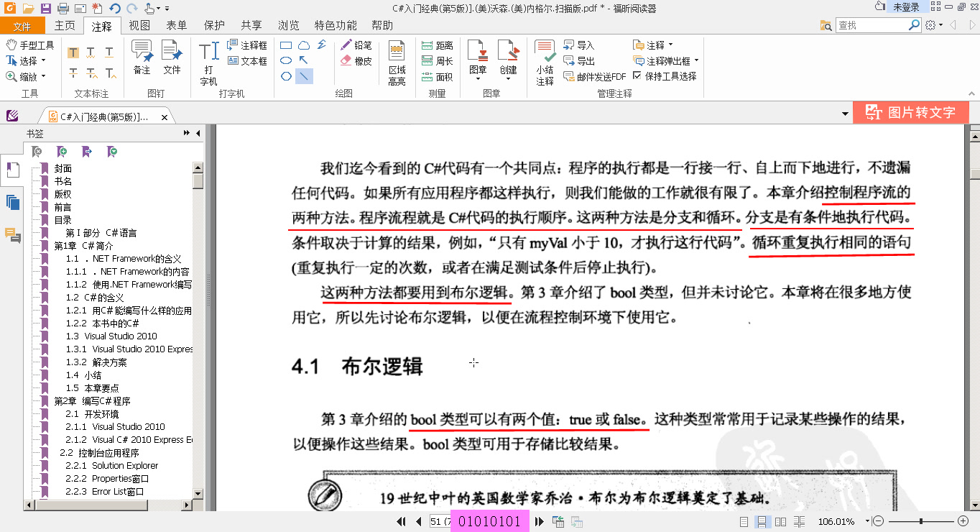The image size is (980, 532).
Task: Open the Select (选择) tool dropdown
Action: 42,61
